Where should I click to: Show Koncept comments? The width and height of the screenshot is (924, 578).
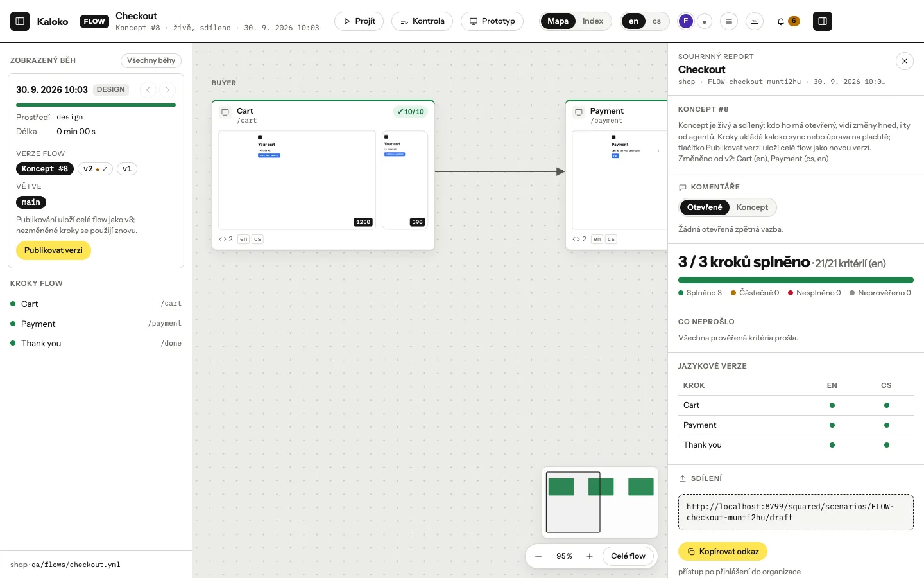click(752, 207)
